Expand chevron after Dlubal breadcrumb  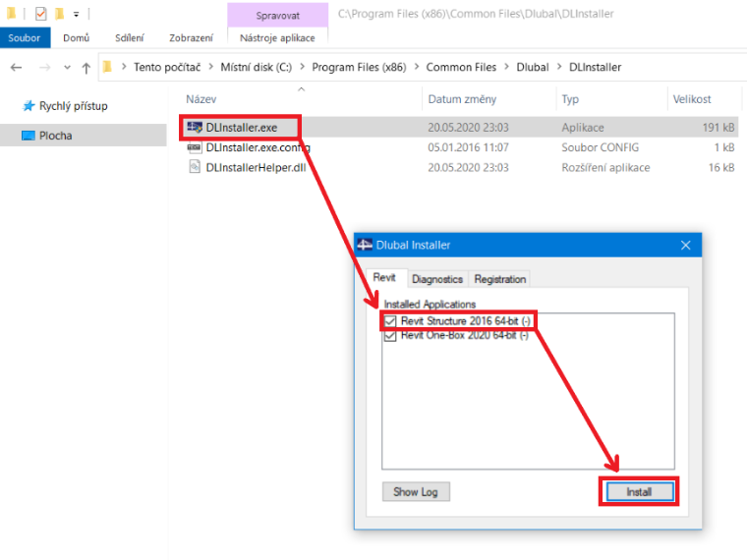(559, 67)
